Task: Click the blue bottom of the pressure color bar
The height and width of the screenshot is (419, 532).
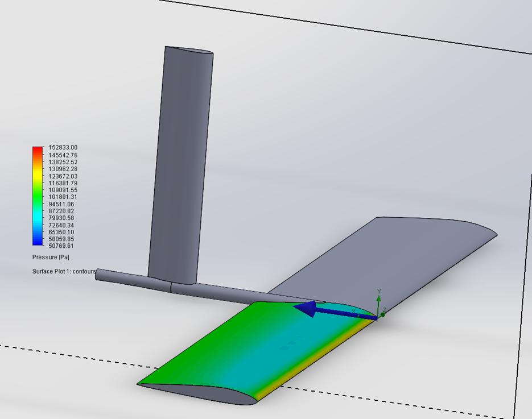Action: coord(38,243)
